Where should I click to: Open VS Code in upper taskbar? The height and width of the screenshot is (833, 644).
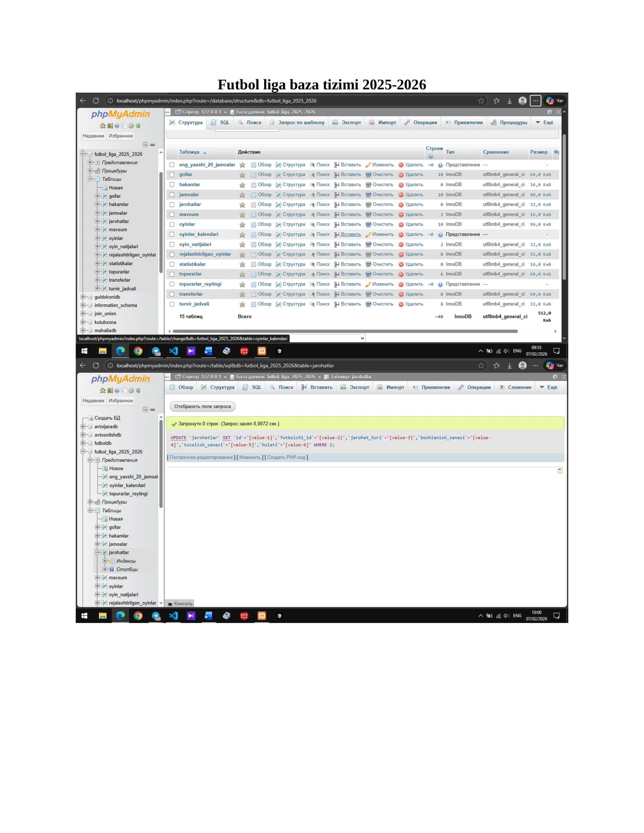click(173, 351)
